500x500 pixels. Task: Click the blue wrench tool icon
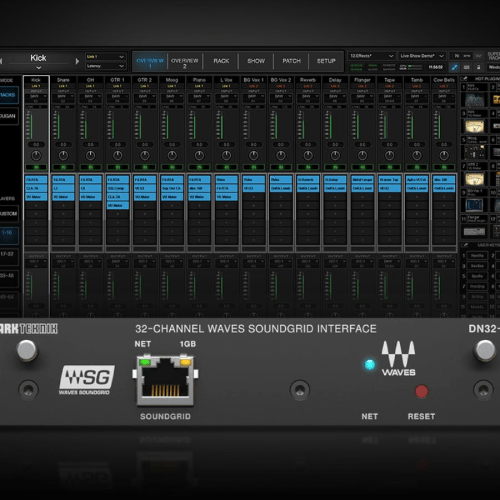(454, 67)
